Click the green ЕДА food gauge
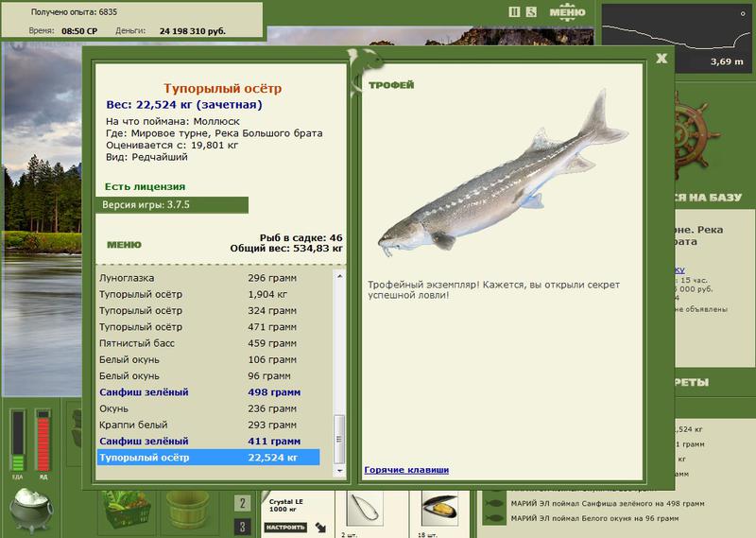Viewport: 756px width, 538px height. tap(18, 441)
